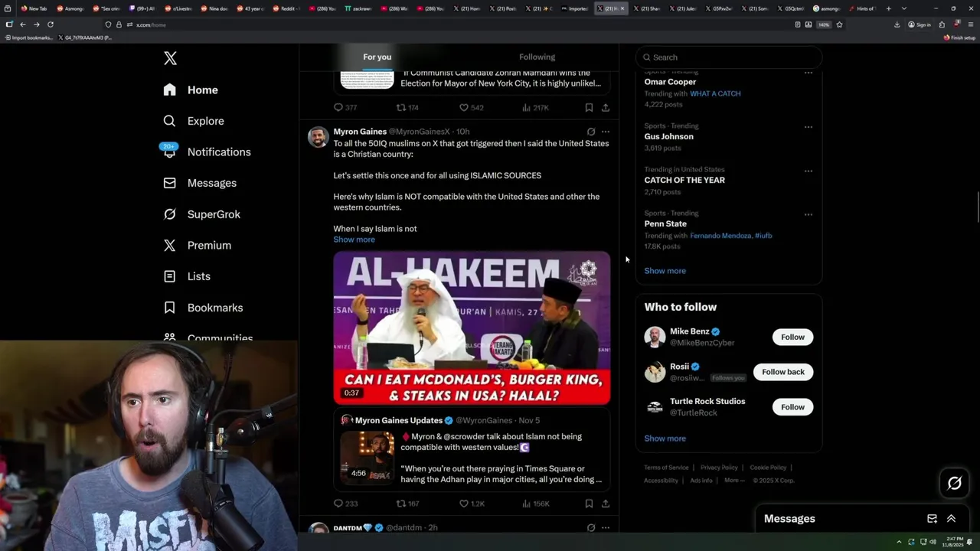Open Myron Gaines profile avatar
The height and width of the screenshot is (551, 980).
tap(318, 137)
